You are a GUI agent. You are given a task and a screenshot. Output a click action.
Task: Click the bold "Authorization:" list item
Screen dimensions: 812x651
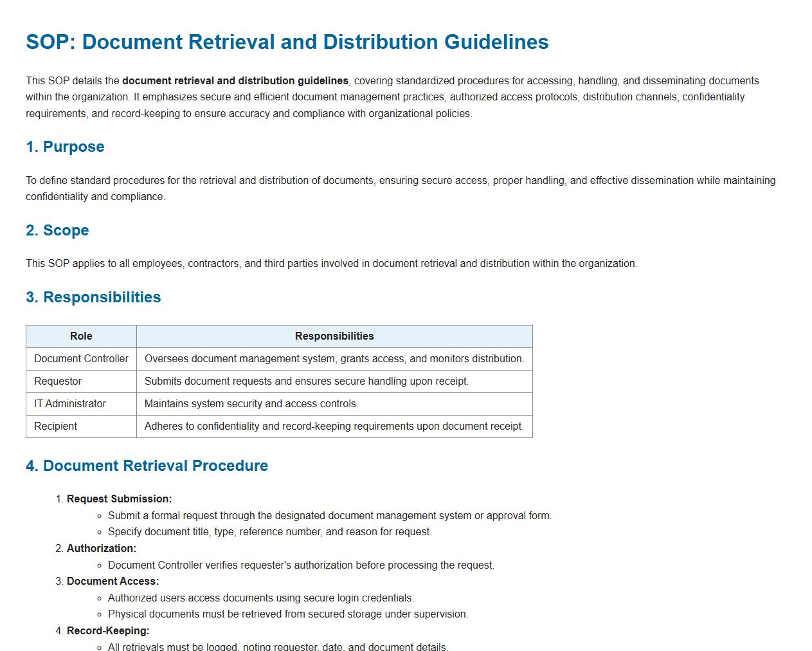[102, 549]
